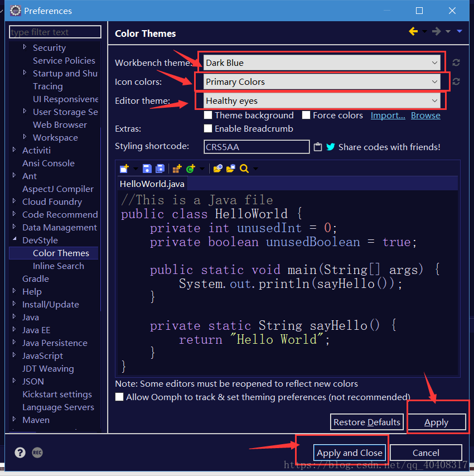Select Color Themes in the preferences tree

click(x=61, y=253)
